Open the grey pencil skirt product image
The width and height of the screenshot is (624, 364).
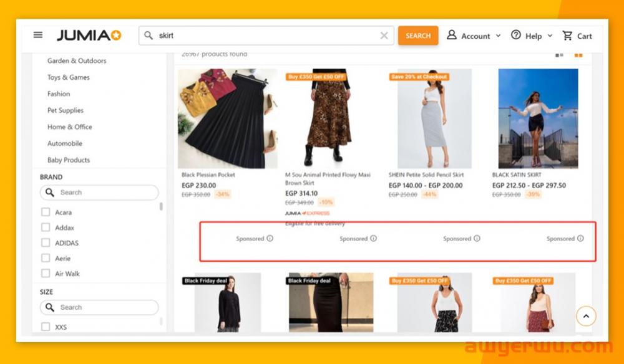pyautogui.click(x=434, y=118)
